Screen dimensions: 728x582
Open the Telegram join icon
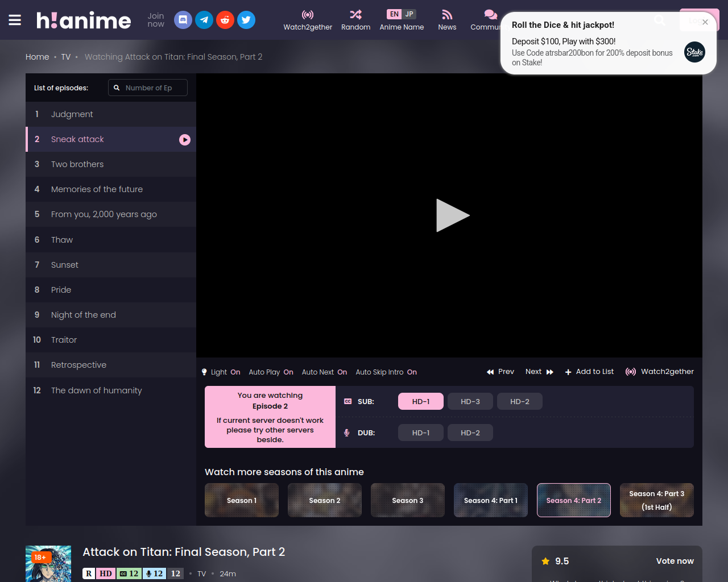(204, 20)
